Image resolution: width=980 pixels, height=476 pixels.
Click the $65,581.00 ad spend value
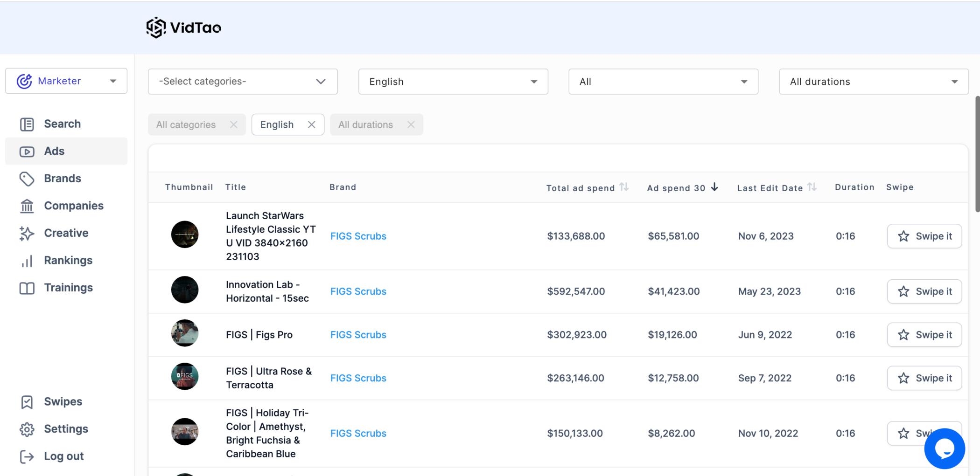pyautogui.click(x=673, y=236)
